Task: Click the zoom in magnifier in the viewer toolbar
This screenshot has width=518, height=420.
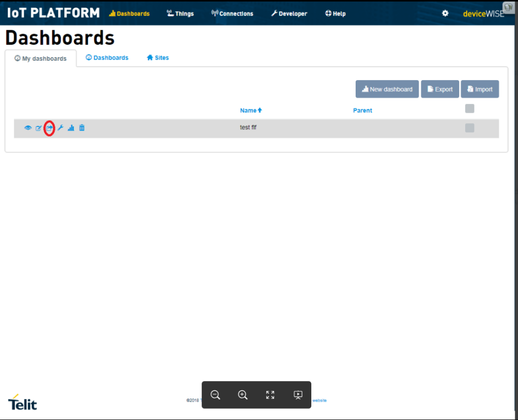Action: (x=243, y=394)
